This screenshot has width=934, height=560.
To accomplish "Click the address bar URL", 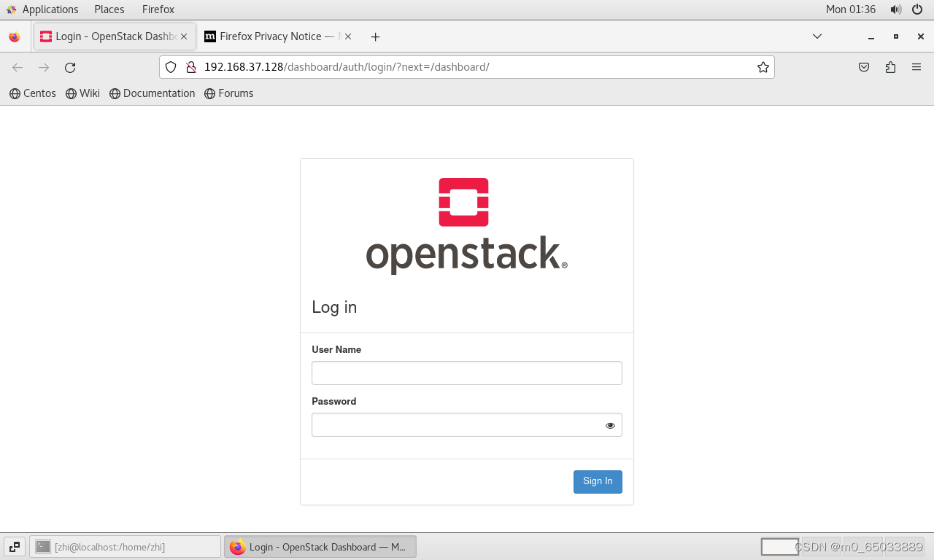I will point(347,67).
